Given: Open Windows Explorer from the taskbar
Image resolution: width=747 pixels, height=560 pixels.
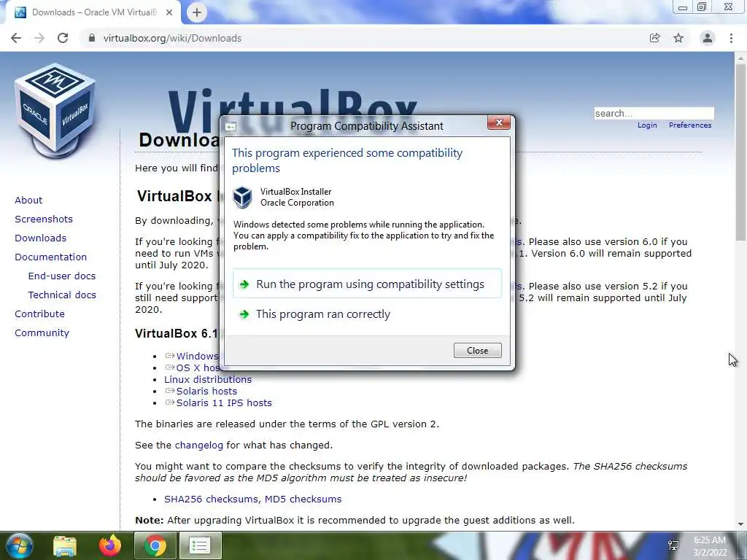Looking at the screenshot, I should (65, 545).
